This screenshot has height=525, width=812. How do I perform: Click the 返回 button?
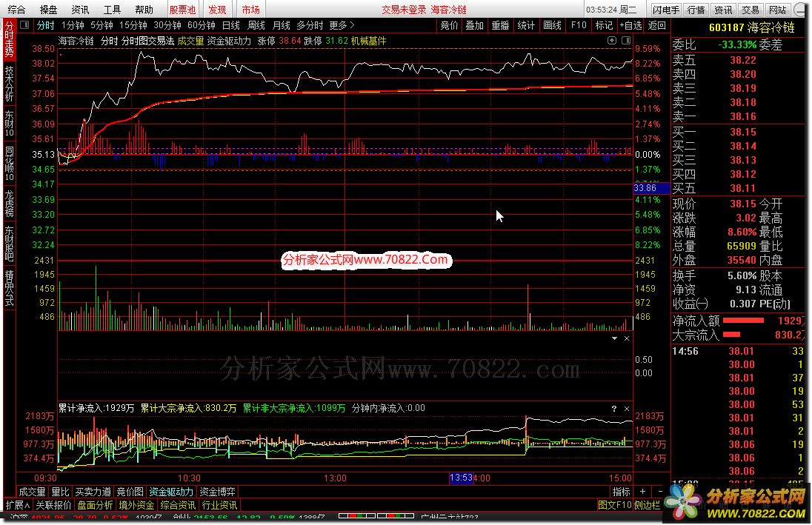click(x=656, y=25)
